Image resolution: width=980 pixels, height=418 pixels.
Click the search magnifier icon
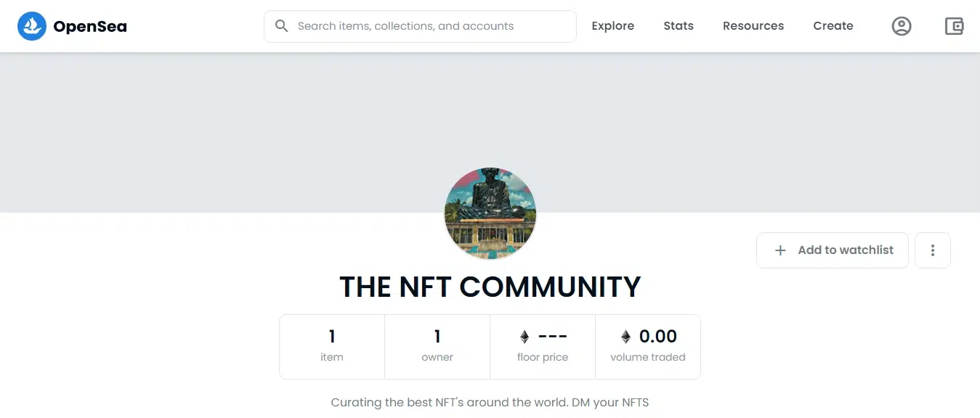pos(281,25)
